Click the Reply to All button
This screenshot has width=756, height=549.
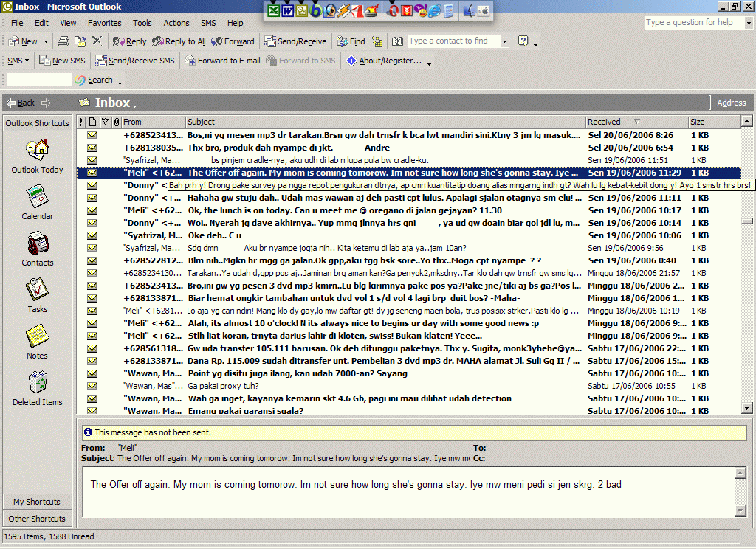[179, 41]
